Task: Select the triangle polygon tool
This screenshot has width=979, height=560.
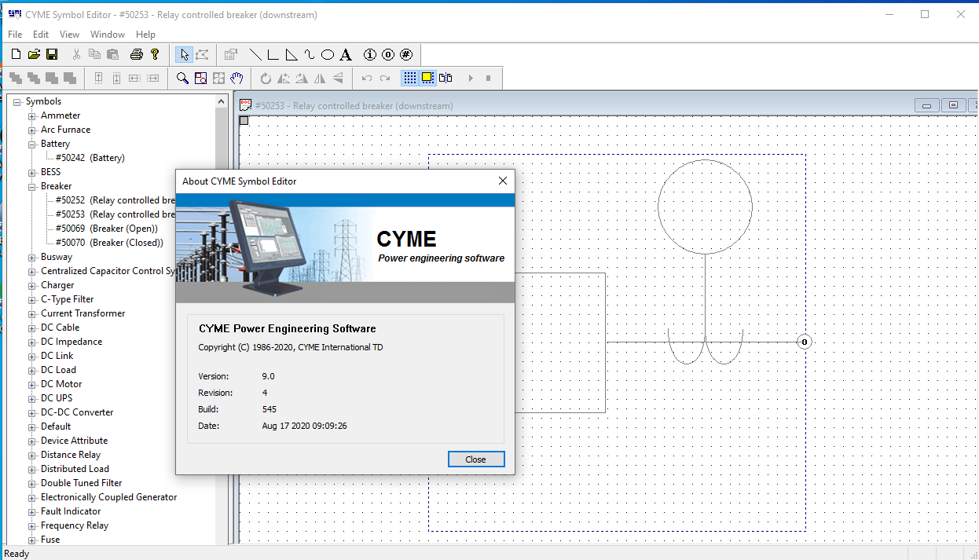Action: point(291,54)
